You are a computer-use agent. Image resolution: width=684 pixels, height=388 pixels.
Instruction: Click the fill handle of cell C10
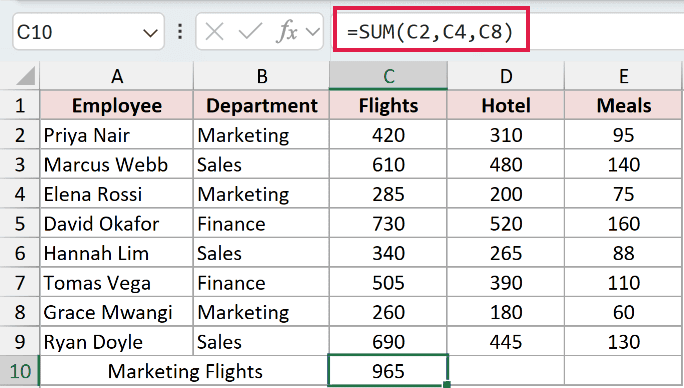(x=447, y=385)
